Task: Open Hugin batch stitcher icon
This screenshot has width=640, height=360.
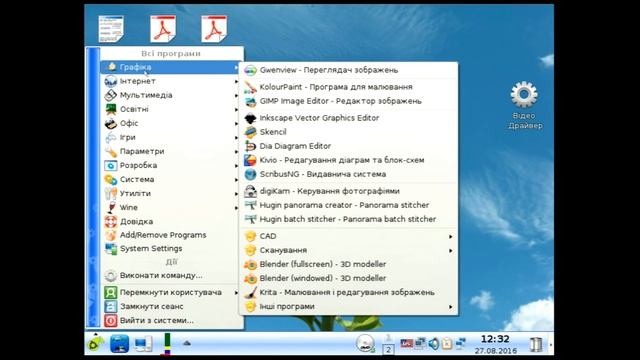Action: tap(250, 219)
